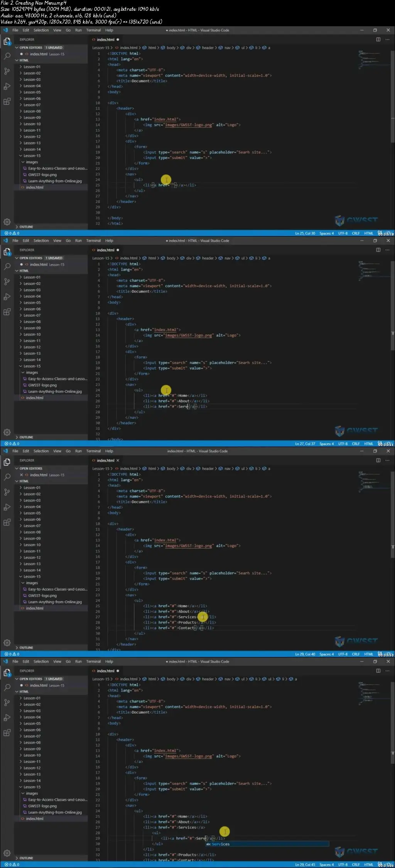The image size is (395, 868).
Task: Open Extensions view in the Col 45 window
Action: coord(7,733)
